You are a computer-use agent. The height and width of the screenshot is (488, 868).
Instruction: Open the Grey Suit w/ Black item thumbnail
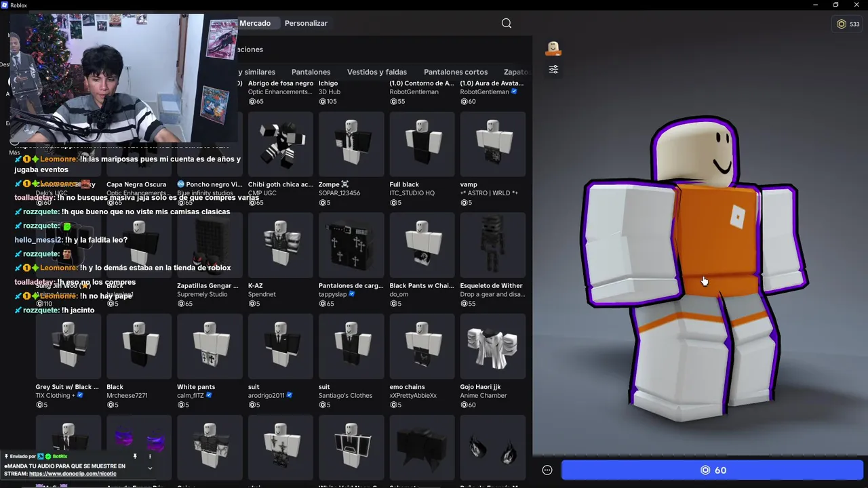pos(68,346)
